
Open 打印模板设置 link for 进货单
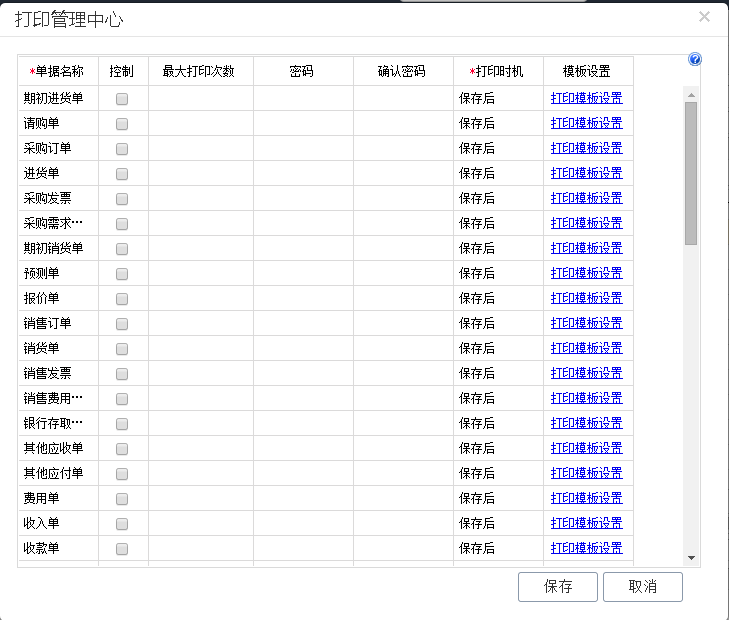pyautogui.click(x=586, y=173)
